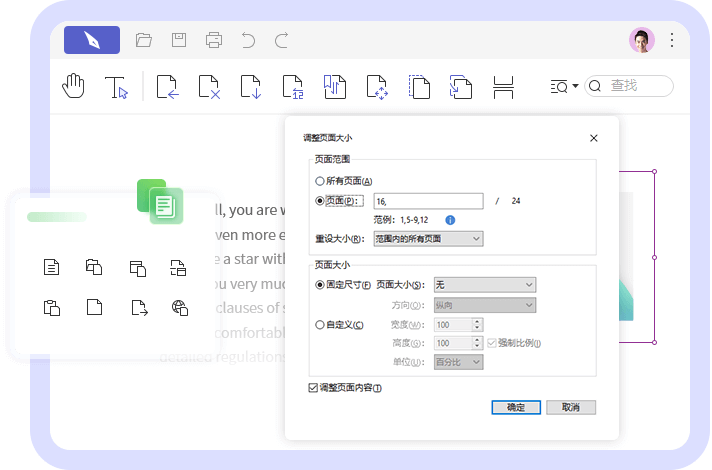This screenshot has height=470, width=712.
Task: Click the blue info icon beside 范例
Action: tap(450, 220)
